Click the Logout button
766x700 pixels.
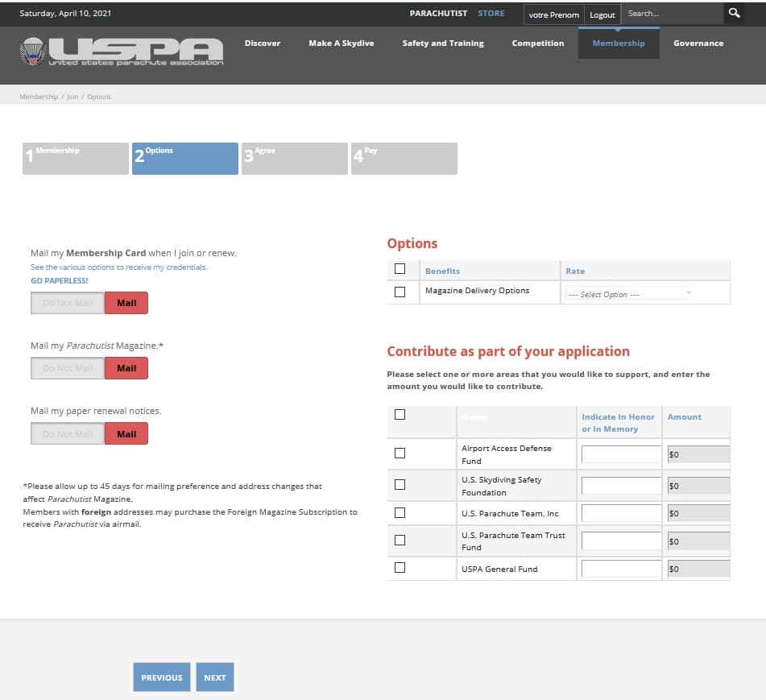tap(602, 14)
